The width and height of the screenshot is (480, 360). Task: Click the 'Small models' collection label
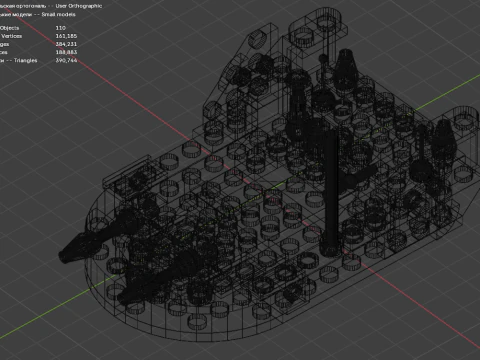click(59, 14)
